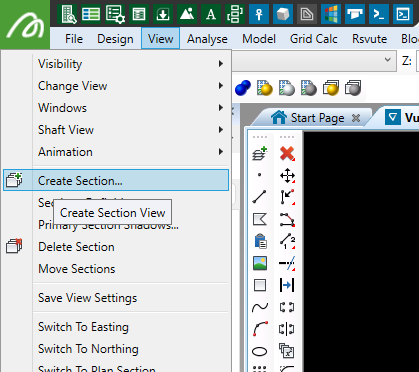Select the mirrored brackets split tool

pyautogui.click(x=287, y=329)
